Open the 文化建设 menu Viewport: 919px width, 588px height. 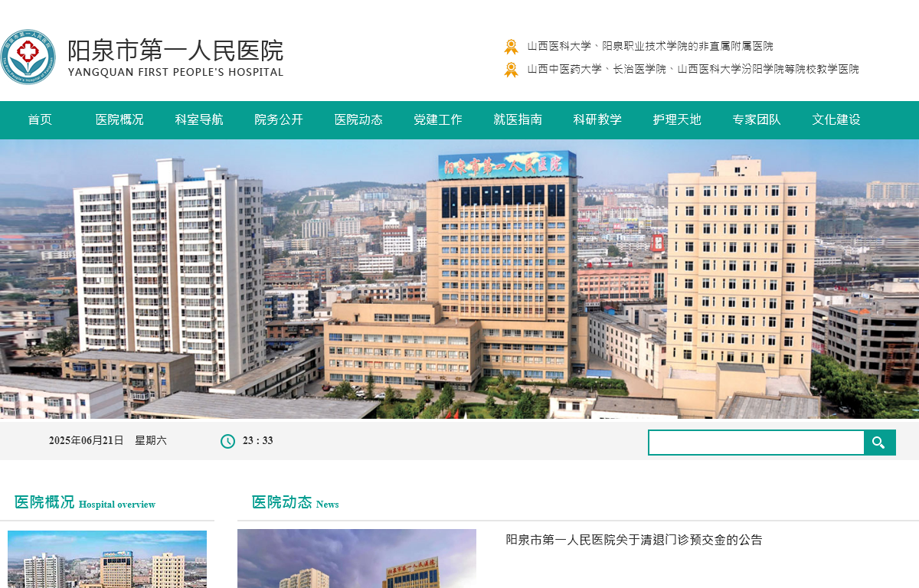click(x=836, y=119)
